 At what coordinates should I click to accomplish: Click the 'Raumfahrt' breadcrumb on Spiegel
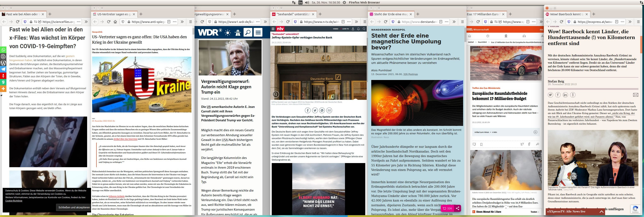coord(482,42)
